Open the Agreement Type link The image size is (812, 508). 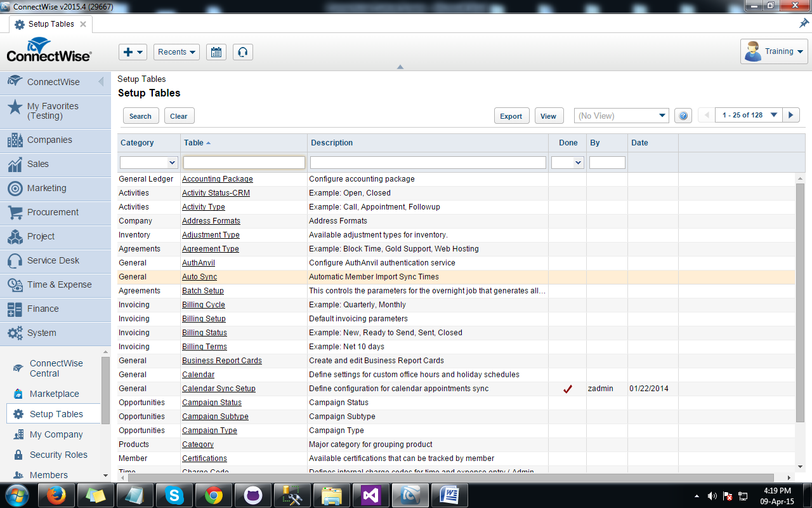(211, 249)
